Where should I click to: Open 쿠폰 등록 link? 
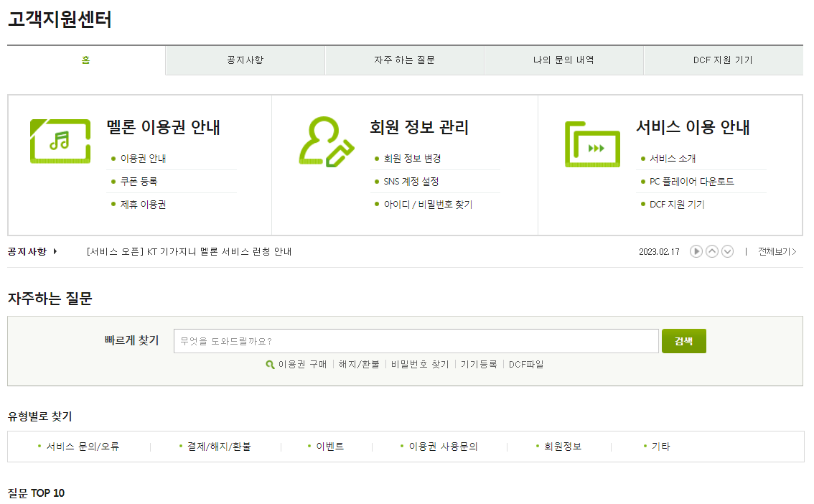[x=139, y=182]
